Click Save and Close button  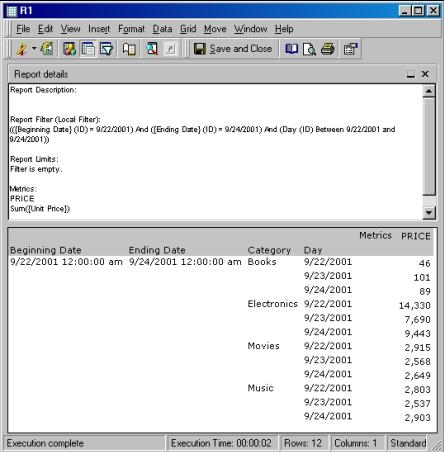(233, 49)
